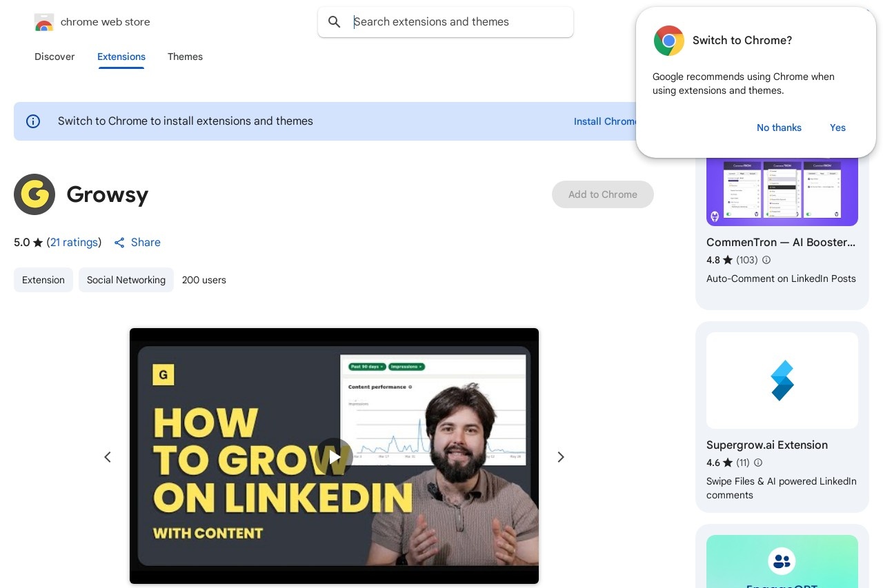The height and width of the screenshot is (588, 883).
Task: Click the Social Networking category chip
Action: 126,280
